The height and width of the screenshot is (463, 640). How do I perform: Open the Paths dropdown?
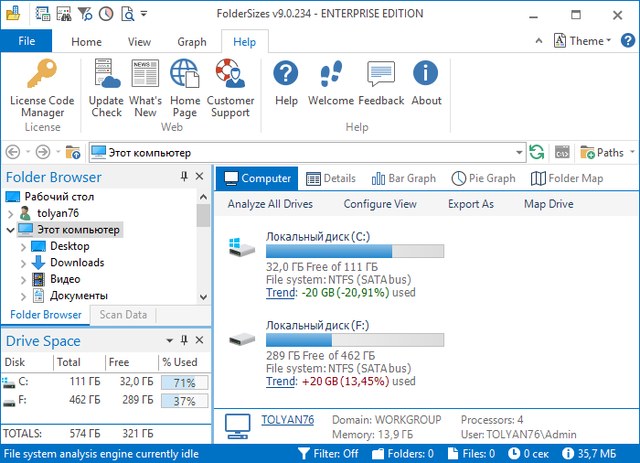(607, 153)
